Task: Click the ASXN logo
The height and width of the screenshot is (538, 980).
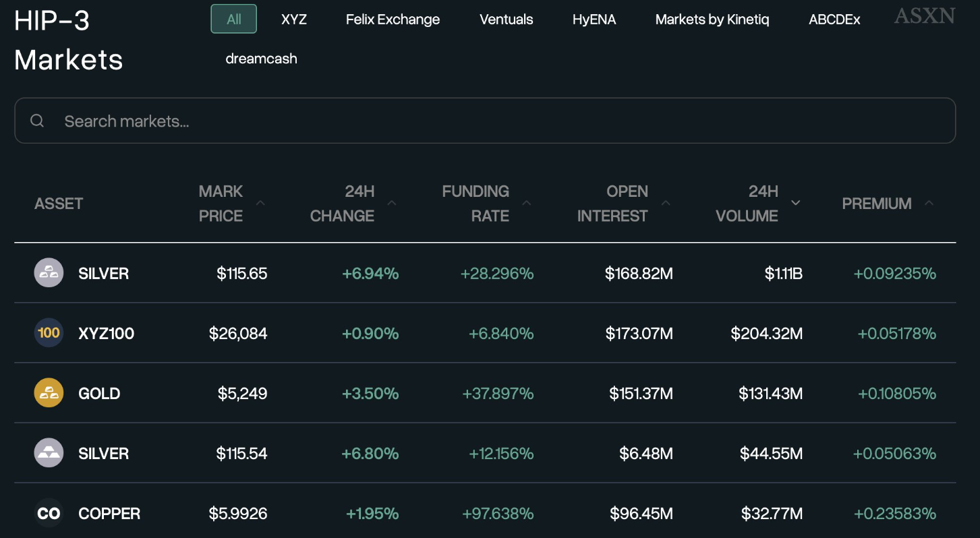Action: (x=923, y=16)
